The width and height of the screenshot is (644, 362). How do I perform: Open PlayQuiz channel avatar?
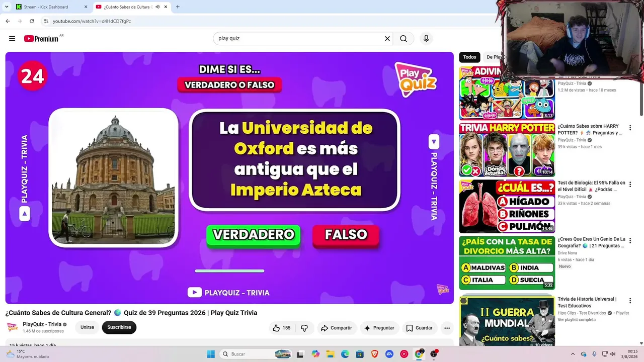[13, 327]
